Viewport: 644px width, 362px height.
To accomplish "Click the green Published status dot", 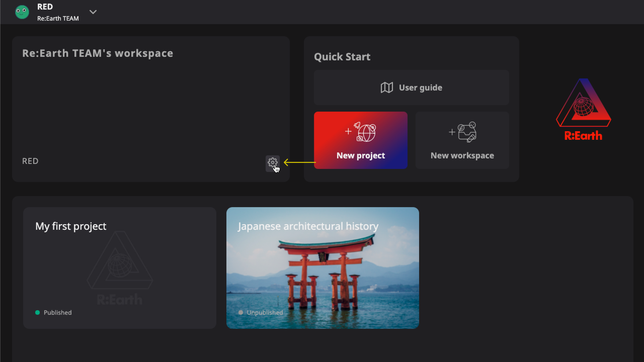I will tap(37, 312).
